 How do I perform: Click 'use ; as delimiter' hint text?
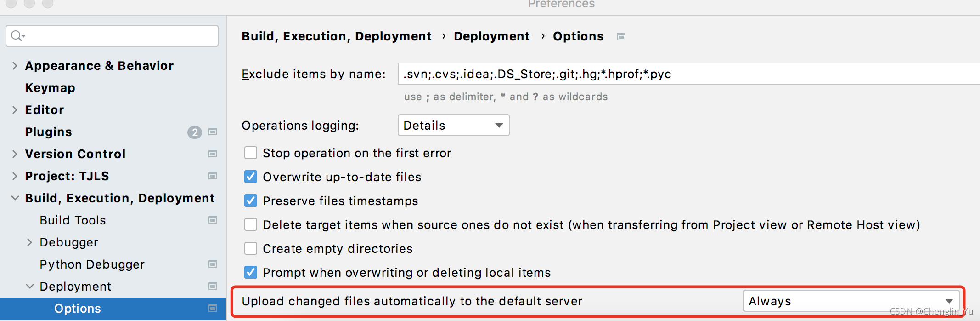[506, 97]
